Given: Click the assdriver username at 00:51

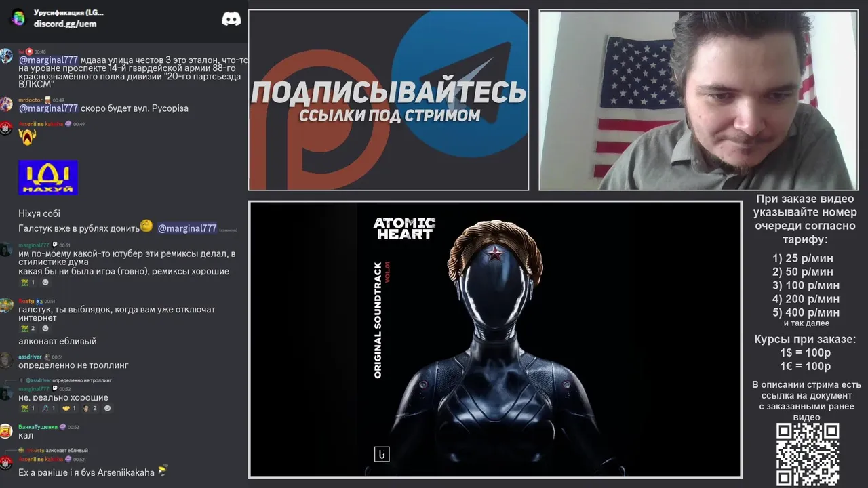Looking at the screenshot, I should coord(31,357).
